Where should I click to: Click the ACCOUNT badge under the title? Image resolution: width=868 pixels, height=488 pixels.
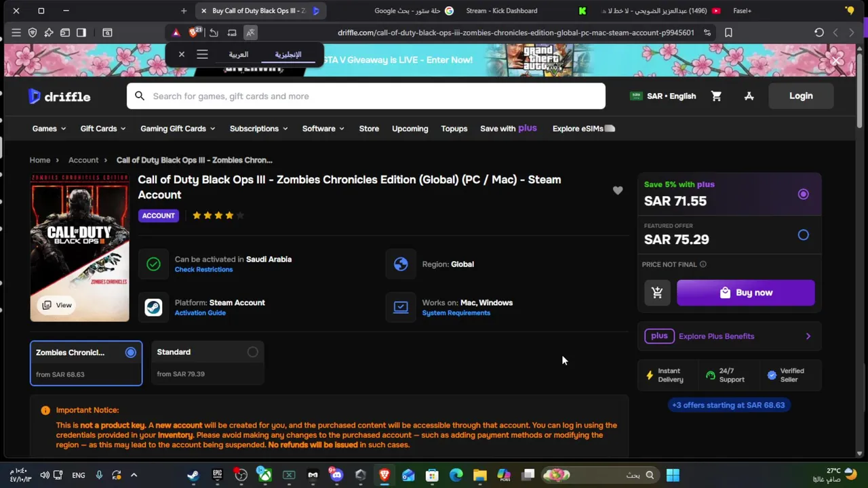(x=158, y=216)
